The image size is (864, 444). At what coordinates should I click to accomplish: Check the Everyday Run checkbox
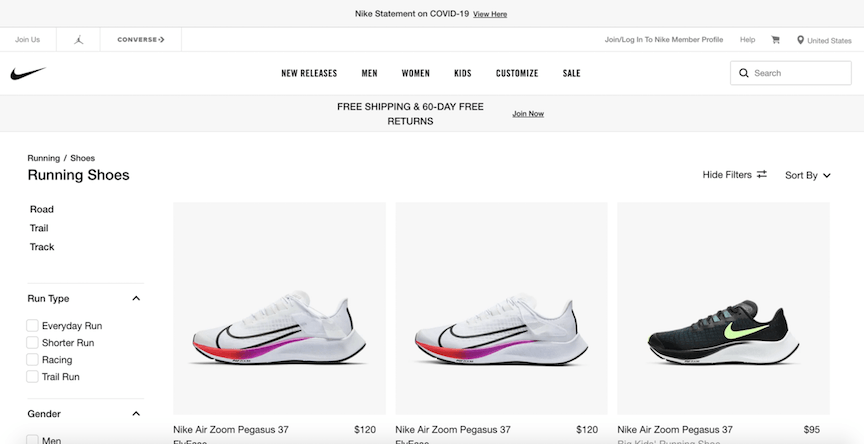click(33, 326)
